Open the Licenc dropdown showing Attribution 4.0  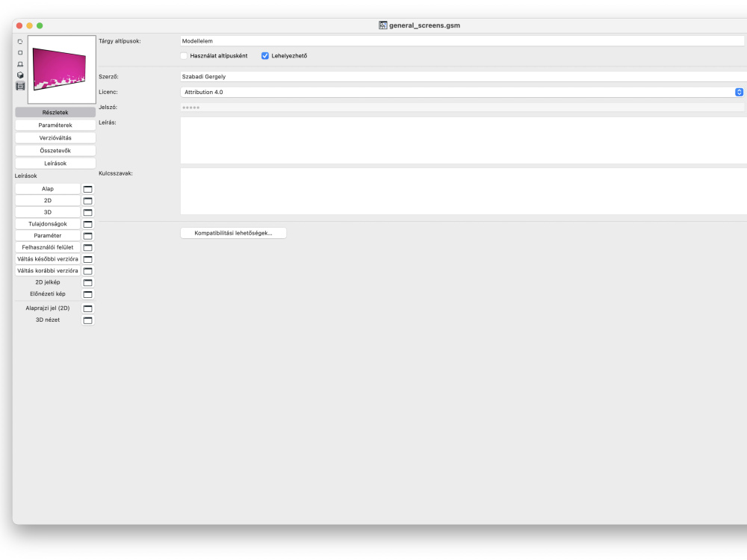click(x=462, y=92)
